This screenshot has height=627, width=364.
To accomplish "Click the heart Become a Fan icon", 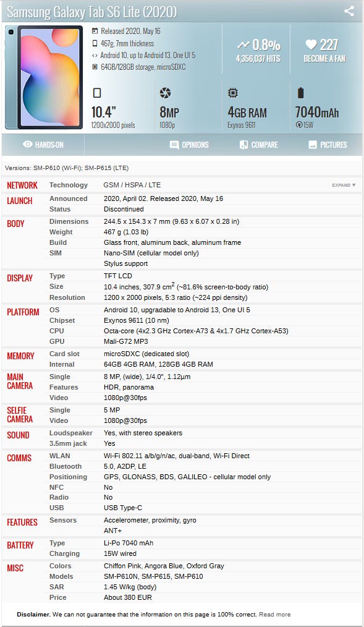I will click(311, 45).
